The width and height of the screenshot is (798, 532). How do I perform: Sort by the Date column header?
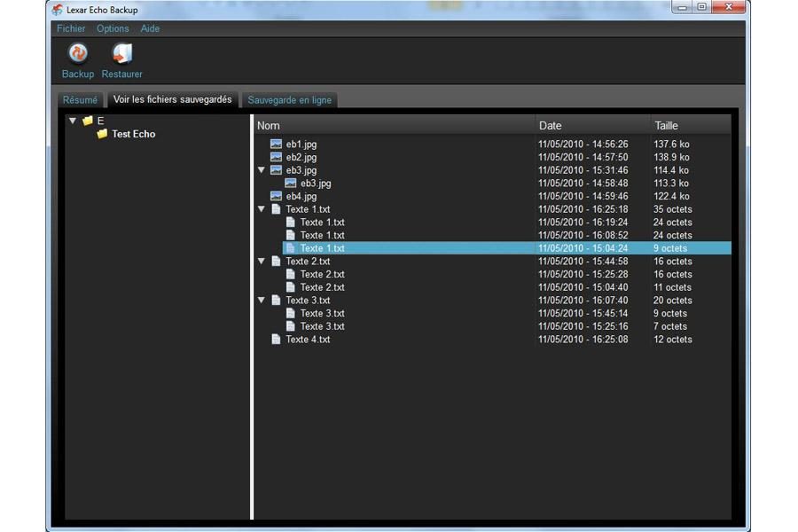(x=592, y=125)
